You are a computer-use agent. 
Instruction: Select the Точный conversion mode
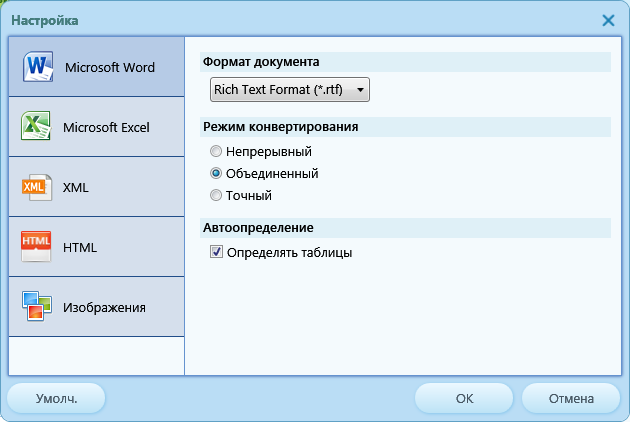(216, 195)
